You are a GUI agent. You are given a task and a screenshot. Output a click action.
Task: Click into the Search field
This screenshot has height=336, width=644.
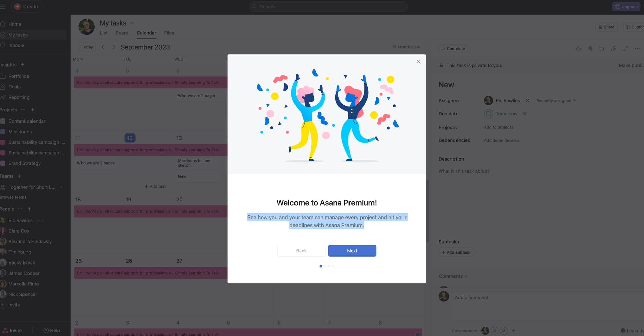(x=328, y=7)
